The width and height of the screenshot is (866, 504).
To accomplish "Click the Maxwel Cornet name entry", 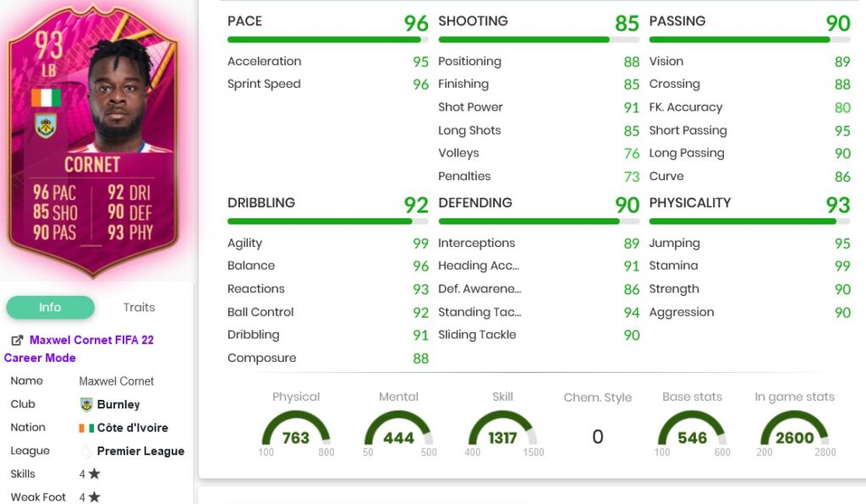I will click(x=116, y=381).
